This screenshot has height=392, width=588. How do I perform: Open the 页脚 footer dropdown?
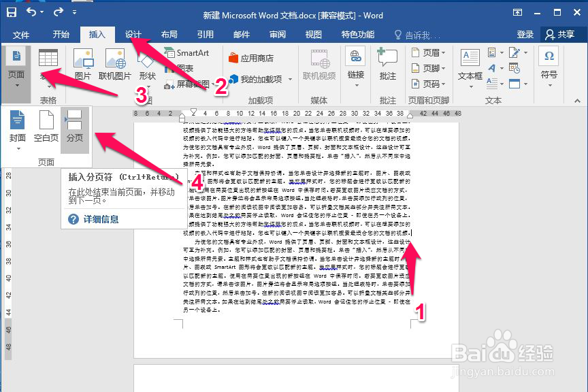429,68
